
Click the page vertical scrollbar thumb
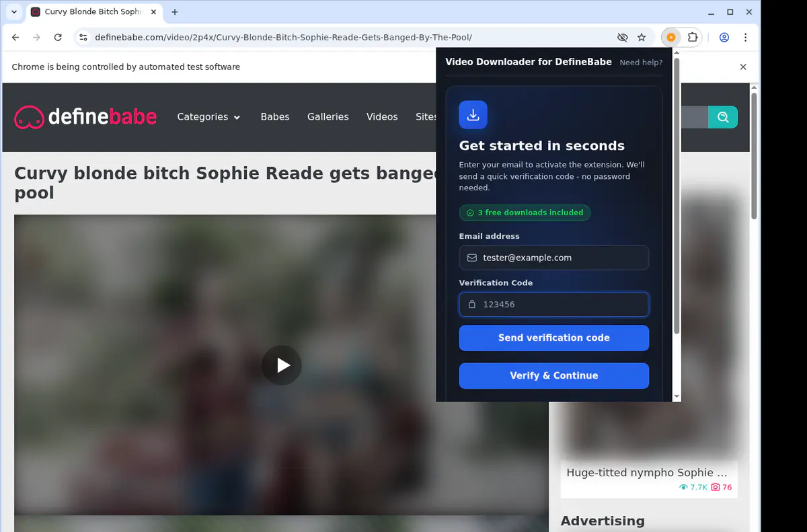[x=754, y=155]
